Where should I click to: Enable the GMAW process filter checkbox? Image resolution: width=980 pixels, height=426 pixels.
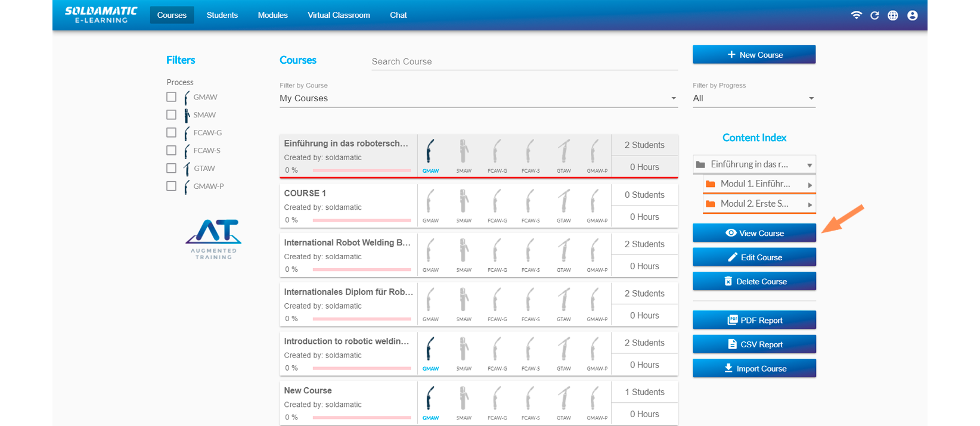172,97
